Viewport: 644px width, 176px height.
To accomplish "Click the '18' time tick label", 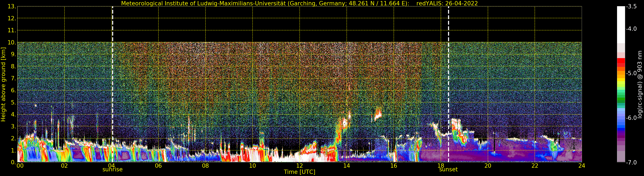I will click(x=441, y=166).
